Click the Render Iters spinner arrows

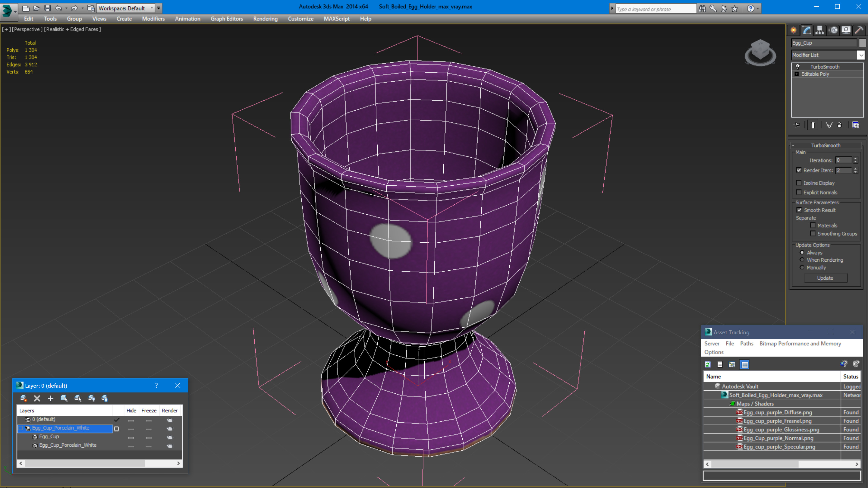click(x=855, y=170)
